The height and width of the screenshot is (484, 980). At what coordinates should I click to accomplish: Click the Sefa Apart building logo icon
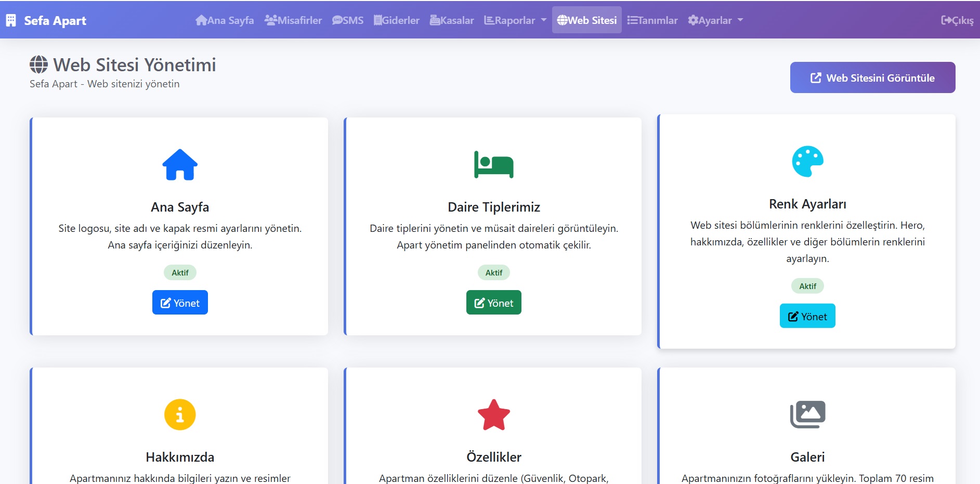point(11,20)
